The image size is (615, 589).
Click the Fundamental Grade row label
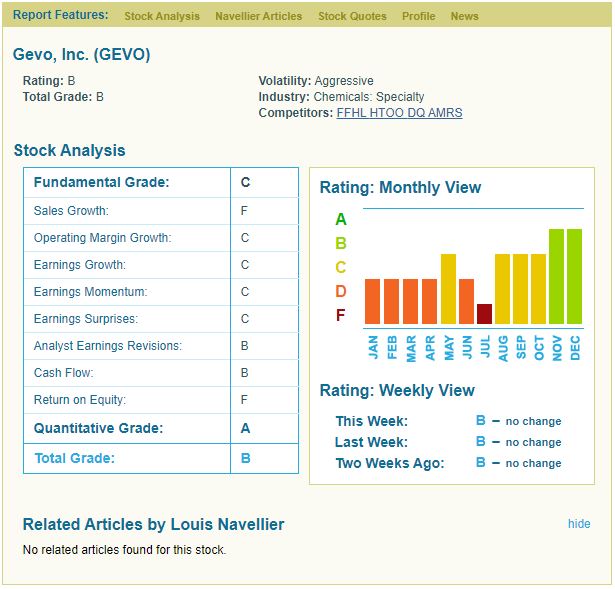(x=102, y=182)
